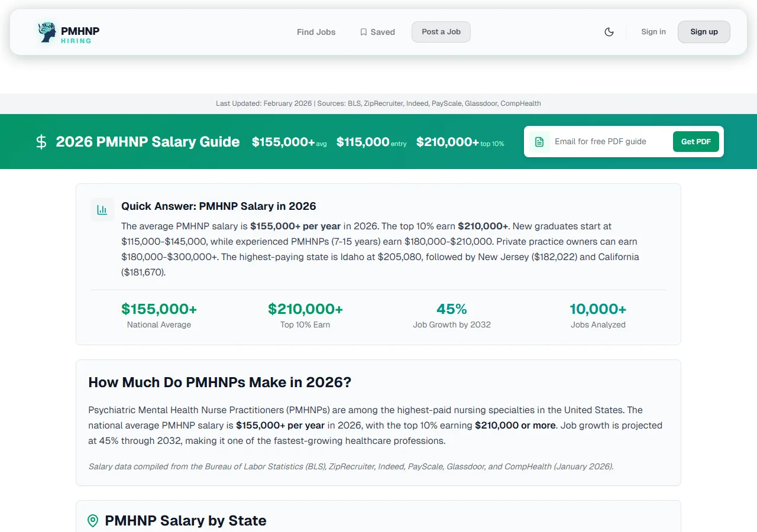The width and height of the screenshot is (757, 532).
Task: Click the $210,000+ top 10% banner figure
Action: [460, 142]
